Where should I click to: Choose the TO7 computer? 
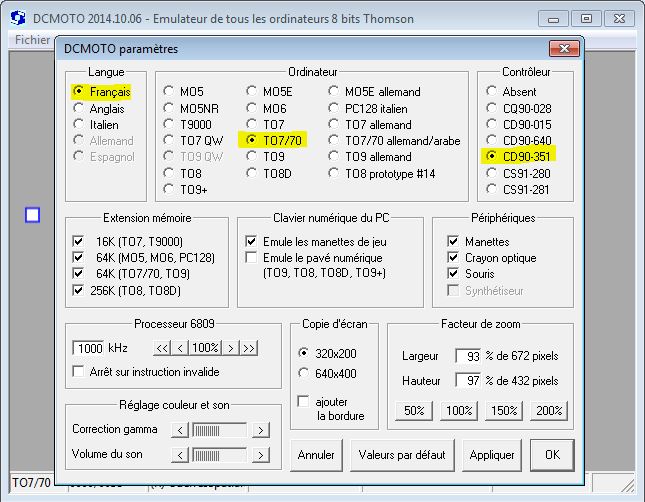[265, 125]
